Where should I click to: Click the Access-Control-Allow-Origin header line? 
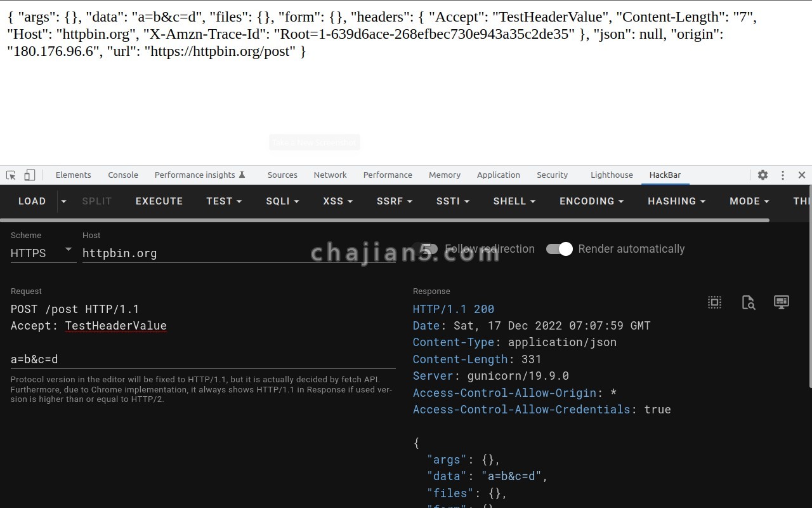514,393
